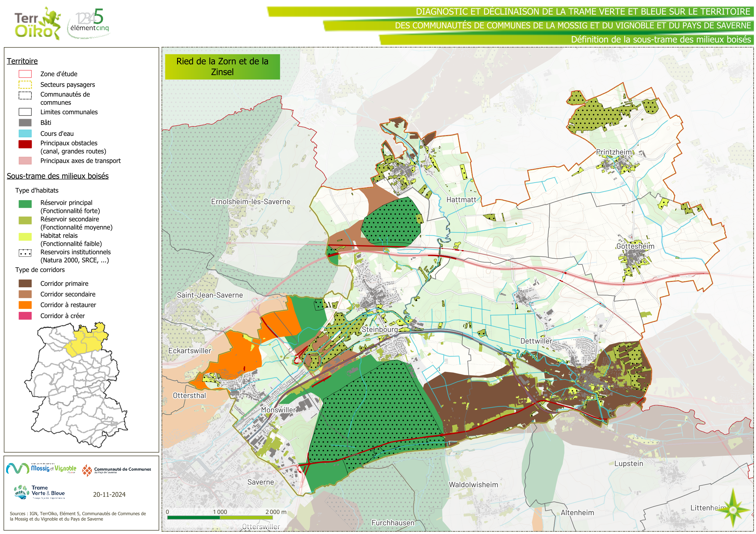Click the Steinbourg town label

pos(380,329)
